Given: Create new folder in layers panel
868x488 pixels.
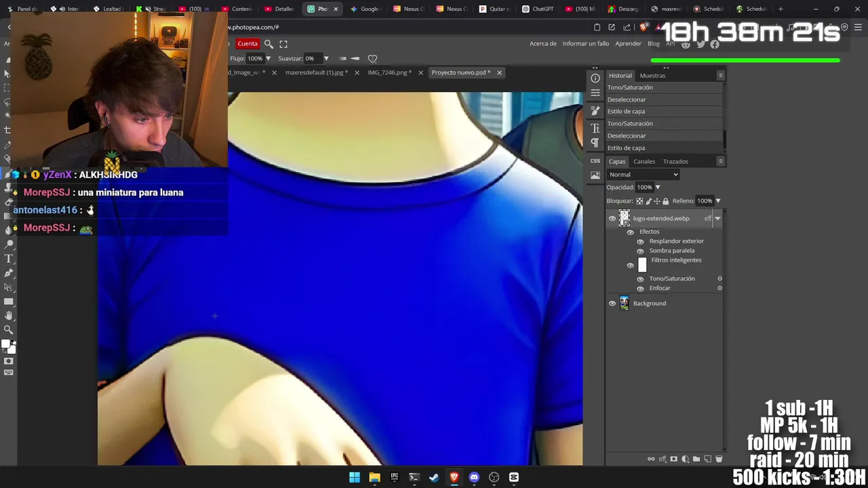Looking at the screenshot, I should 696,459.
